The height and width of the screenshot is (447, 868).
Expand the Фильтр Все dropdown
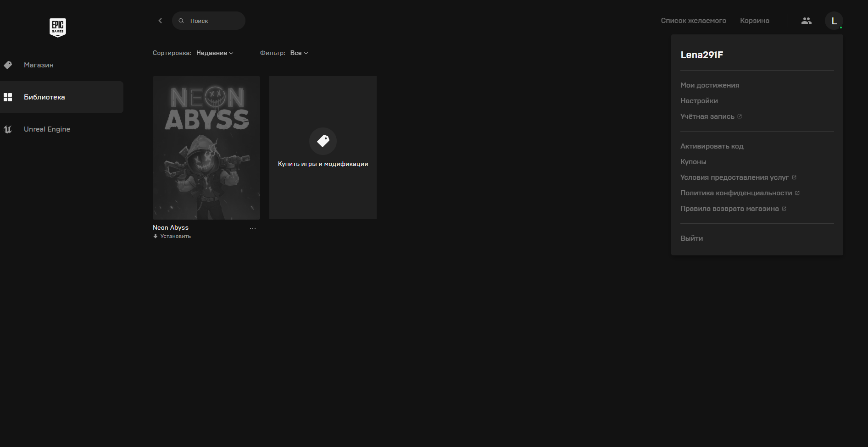coord(299,53)
